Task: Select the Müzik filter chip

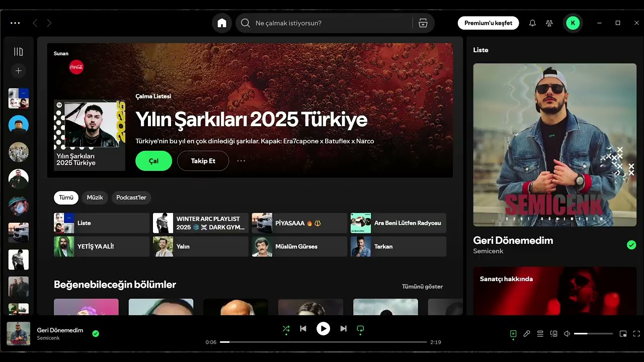Action: (x=95, y=198)
